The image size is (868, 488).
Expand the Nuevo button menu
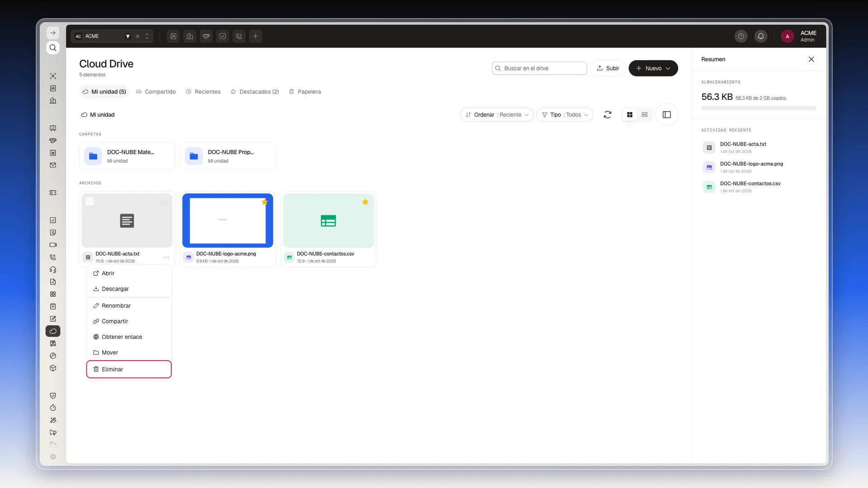653,68
